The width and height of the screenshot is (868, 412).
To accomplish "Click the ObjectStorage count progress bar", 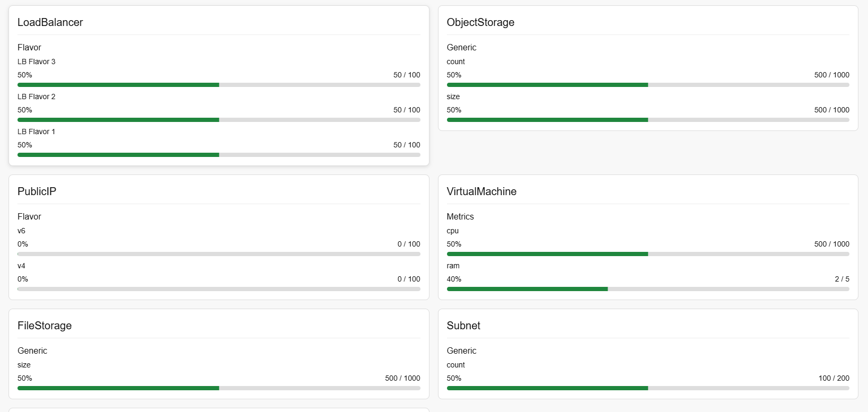I will (x=647, y=85).
